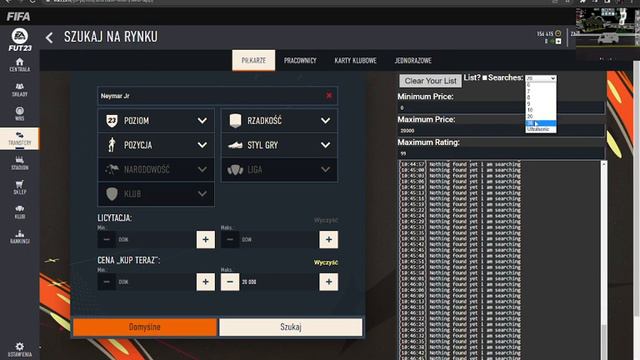640x360 pixels.
Task: Increase the minimum bid price with the plus
Action: (205, 240)
